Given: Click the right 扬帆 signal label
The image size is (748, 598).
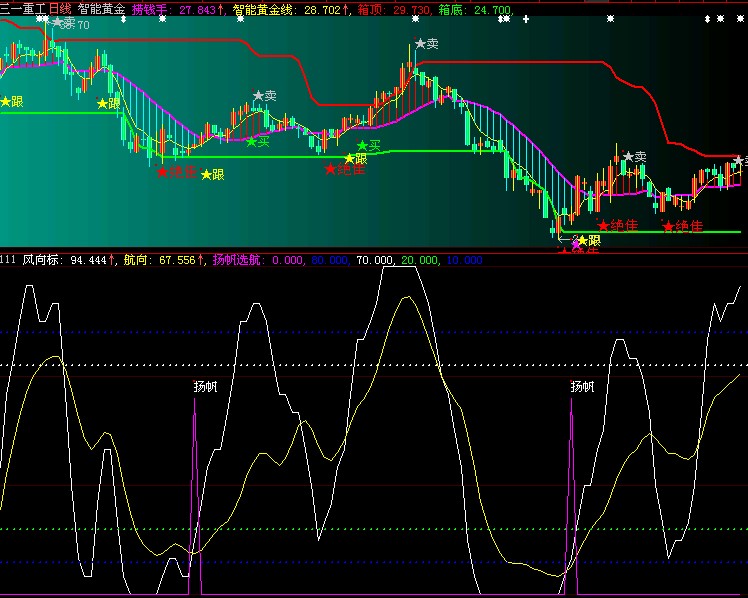Looking at the screenshot, I should pyautogui.click(x=582, y=386).
